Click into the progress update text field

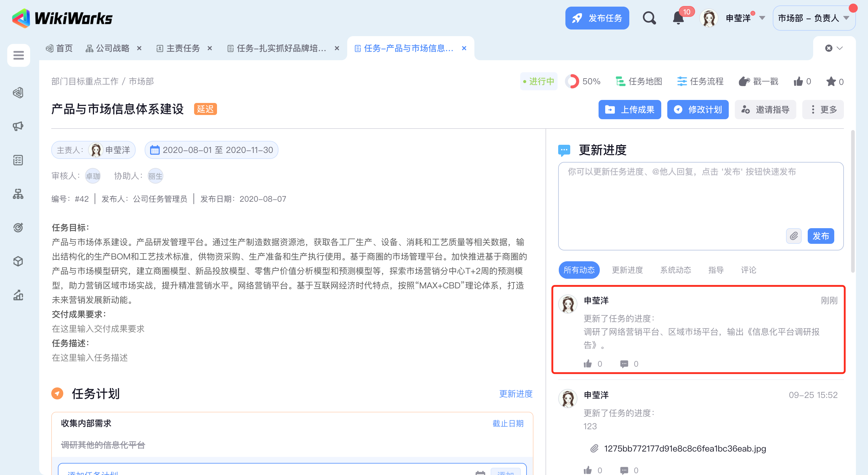point(674,199)
